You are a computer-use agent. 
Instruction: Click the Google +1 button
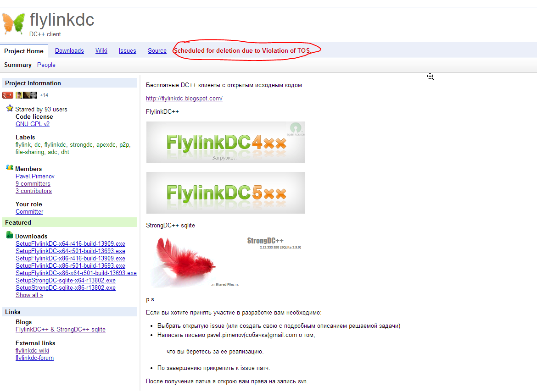coord(7,95)
